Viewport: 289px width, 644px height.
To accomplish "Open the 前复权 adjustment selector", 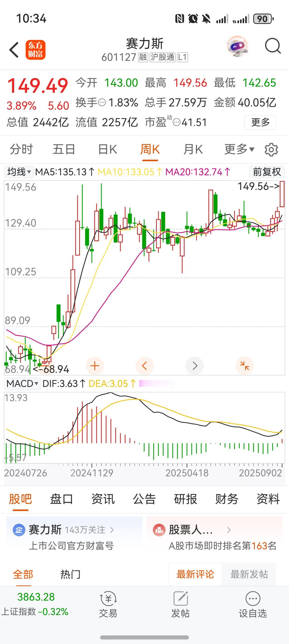I will point(267,172).
